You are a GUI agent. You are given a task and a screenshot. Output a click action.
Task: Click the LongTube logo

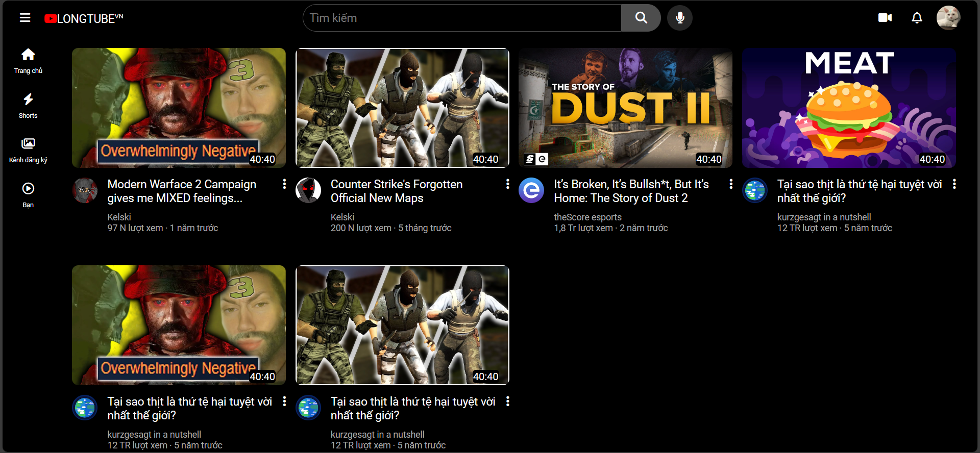coord(84,18)
